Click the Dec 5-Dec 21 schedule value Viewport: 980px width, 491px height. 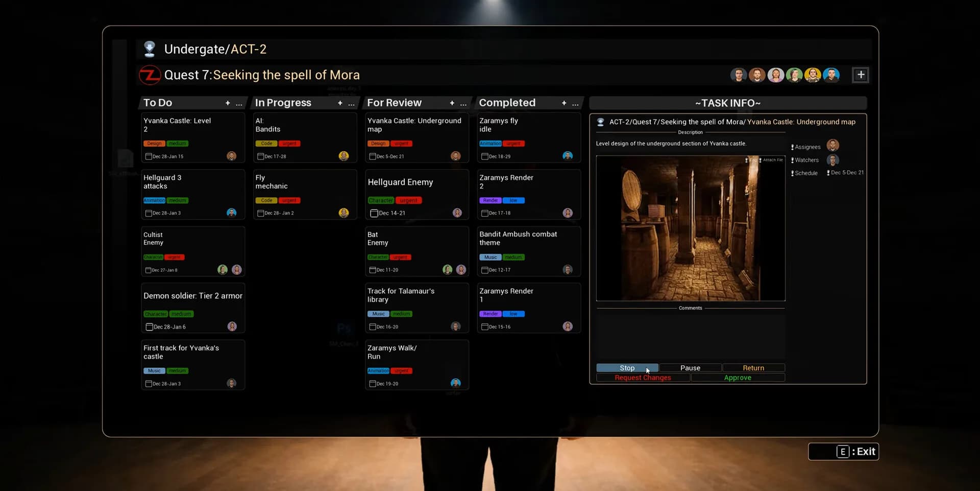847,173
